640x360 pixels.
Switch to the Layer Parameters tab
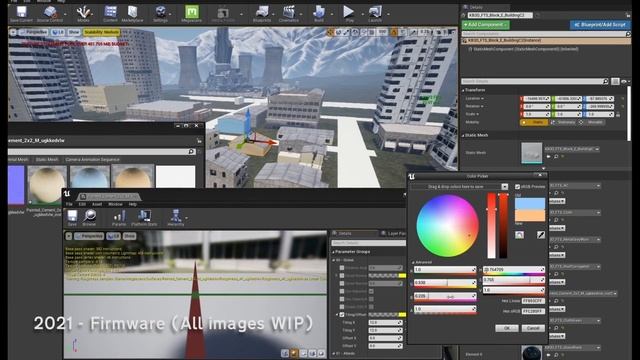tap(393, 233)
